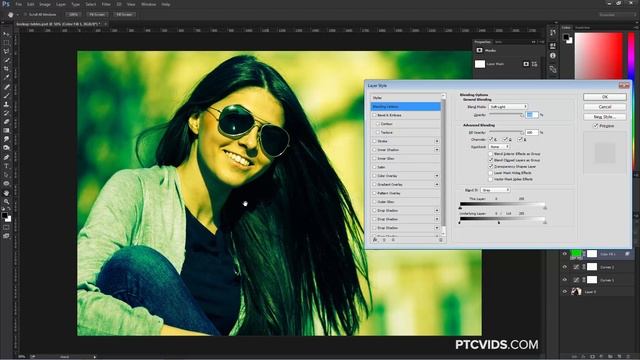The image size is (640, 360).
Task: Select the Rectangular Marquee tool
Action: [6, 43]
